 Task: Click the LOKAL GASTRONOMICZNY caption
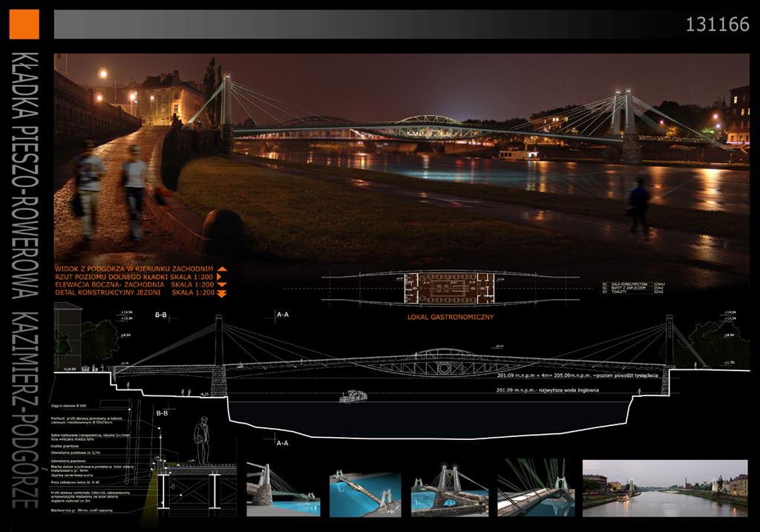451,317
